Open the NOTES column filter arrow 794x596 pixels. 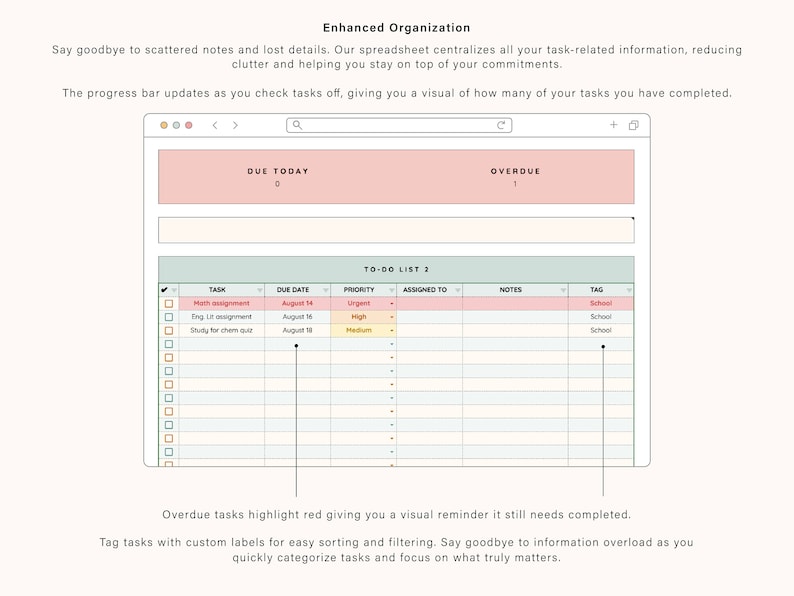click(563, 290)
